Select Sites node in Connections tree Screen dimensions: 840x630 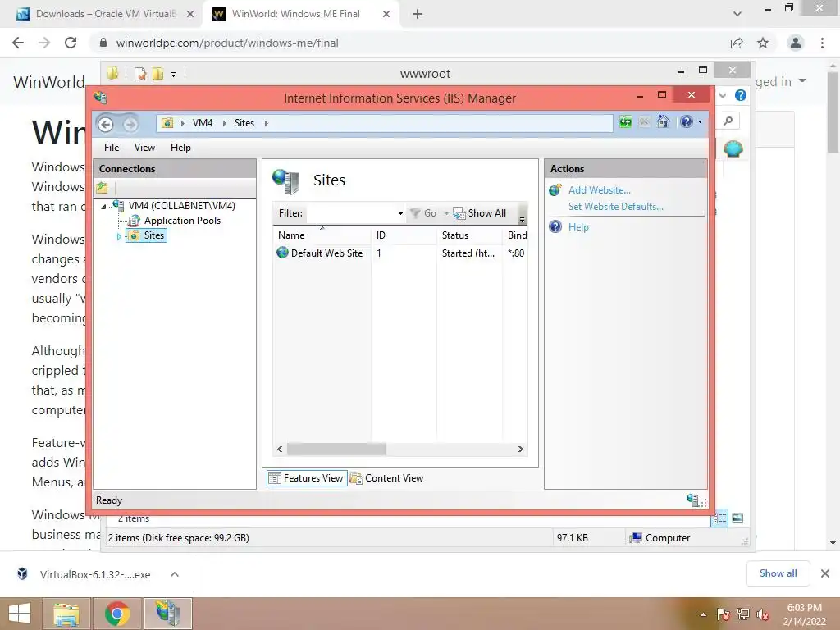[x=153, y=235]
